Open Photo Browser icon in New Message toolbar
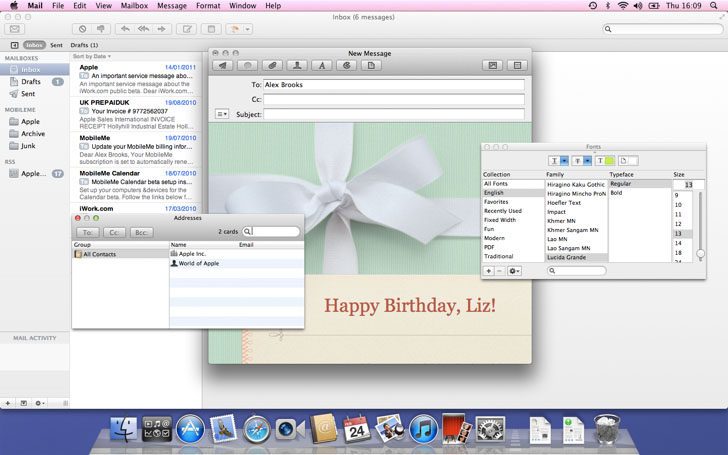The width and height of the screenshot is (728, 455). 493,65
